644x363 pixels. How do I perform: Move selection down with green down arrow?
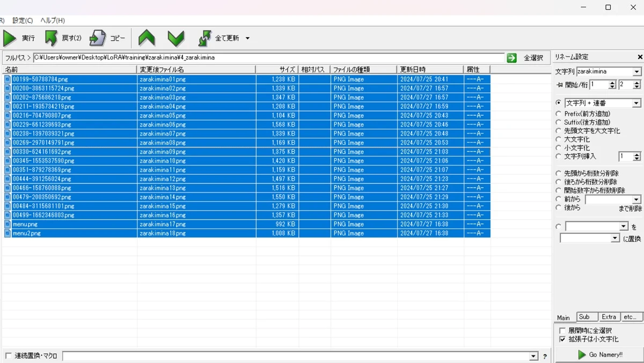pyautogui.click(x=176, y=38)
